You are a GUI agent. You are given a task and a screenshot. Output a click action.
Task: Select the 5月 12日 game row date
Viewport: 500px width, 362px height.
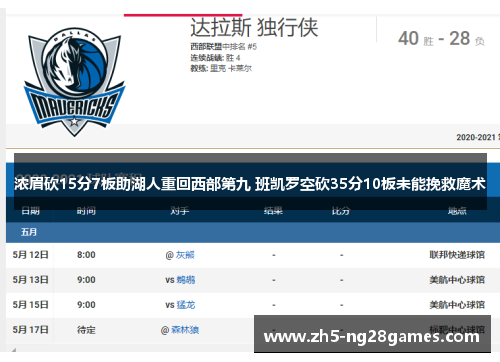tap(31, 255)
